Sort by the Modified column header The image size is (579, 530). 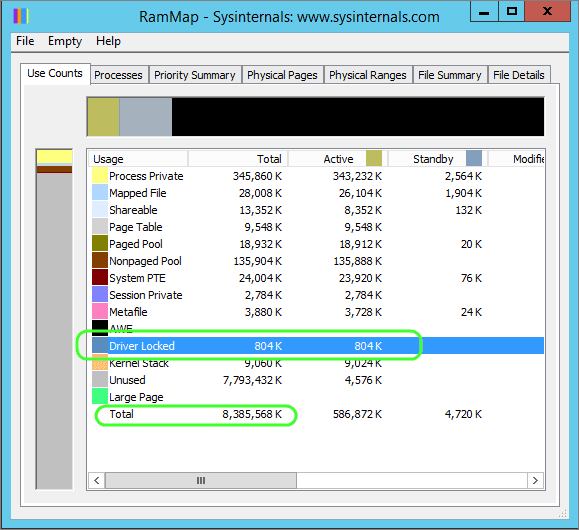pyautogui.click(x=516, y=159)
